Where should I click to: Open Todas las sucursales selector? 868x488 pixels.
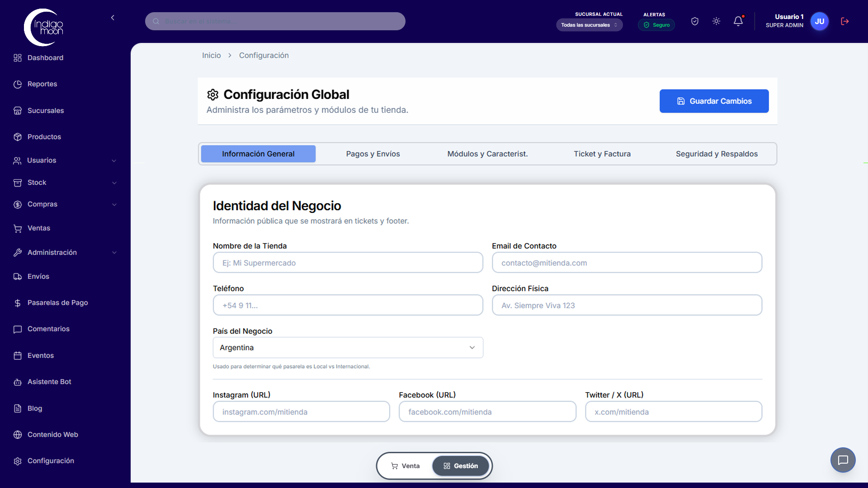click(x=589, y=25)
